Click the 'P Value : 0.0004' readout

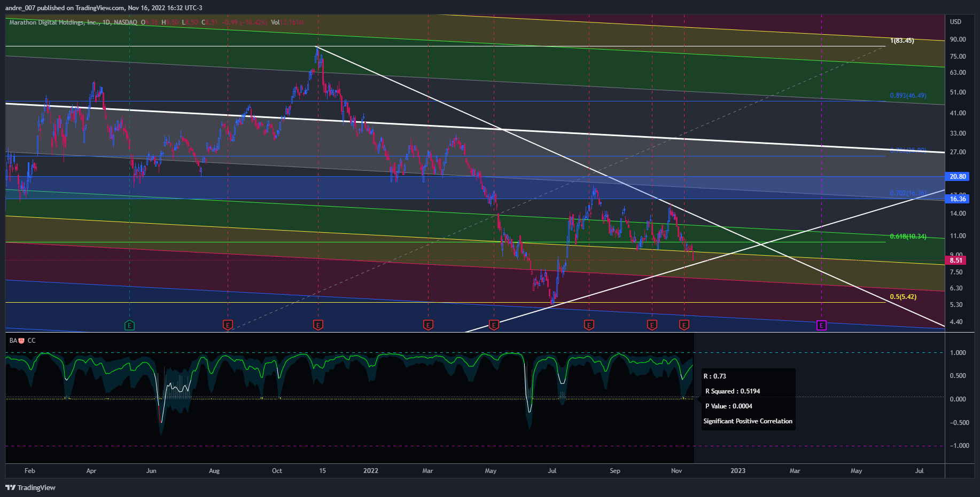[729, 406]
